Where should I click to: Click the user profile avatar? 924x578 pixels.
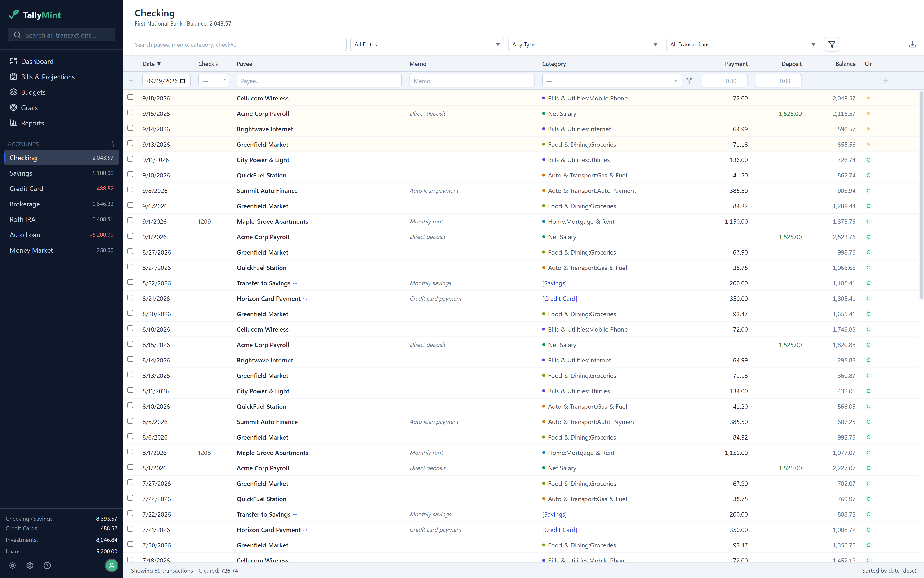coord(111,565)
